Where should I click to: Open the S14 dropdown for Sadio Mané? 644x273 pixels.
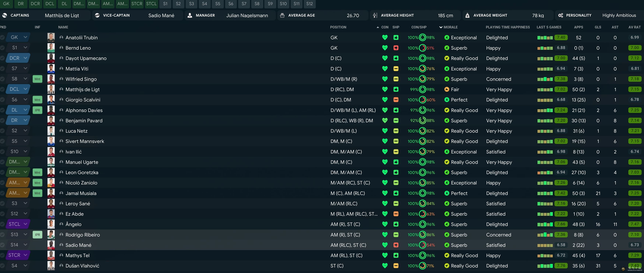point(25,245)
